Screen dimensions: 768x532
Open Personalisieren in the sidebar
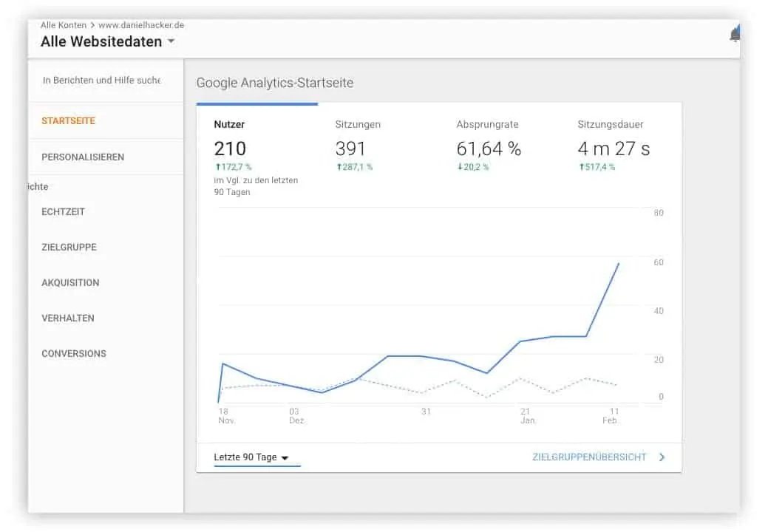tap(83, 157)
